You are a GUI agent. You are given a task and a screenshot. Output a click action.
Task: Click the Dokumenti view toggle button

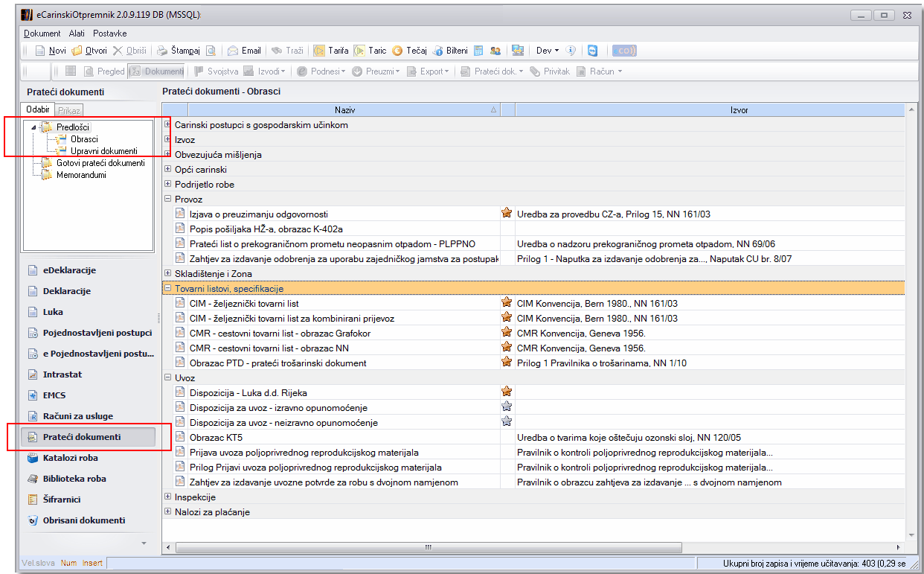[x=156, y=71]
